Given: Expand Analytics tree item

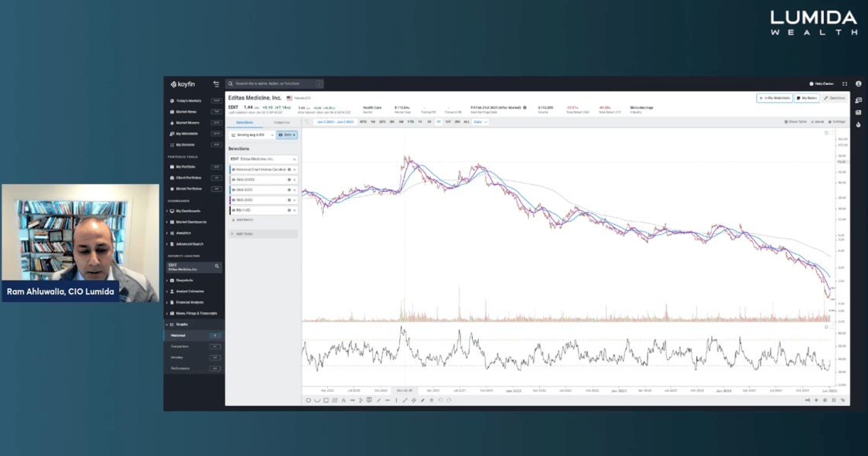Looking at the screenshot, I should coord(167,233).
